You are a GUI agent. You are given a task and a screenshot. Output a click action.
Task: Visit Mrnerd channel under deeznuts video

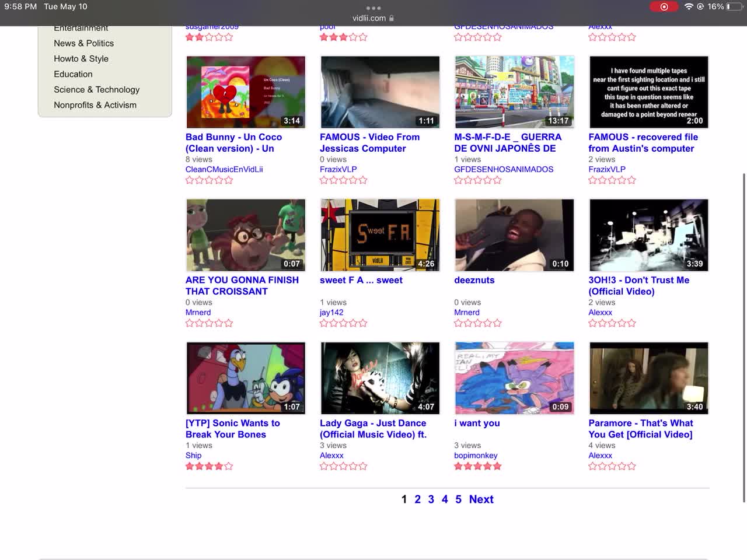pos(467,312)
